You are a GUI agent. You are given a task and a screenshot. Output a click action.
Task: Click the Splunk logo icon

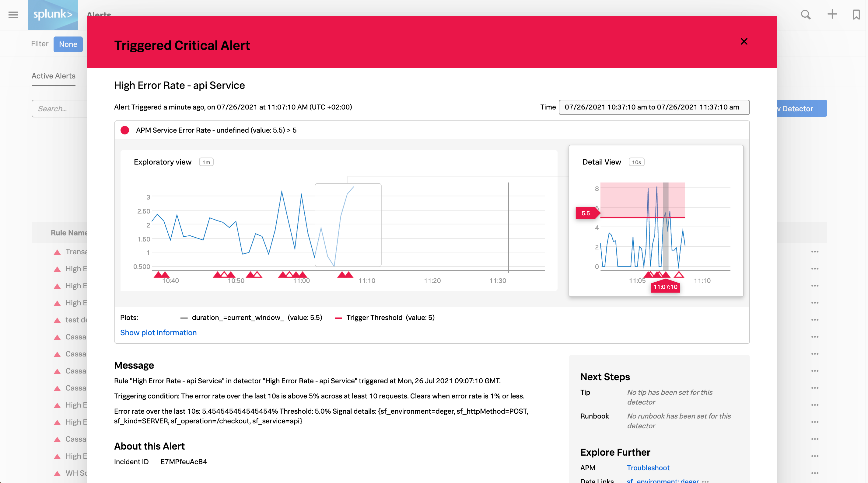(54, 14)
